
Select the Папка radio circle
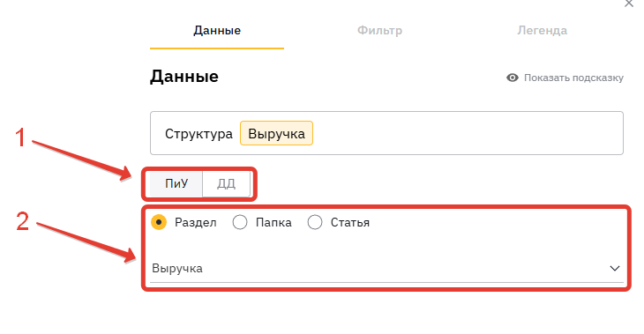pos(240,222)
